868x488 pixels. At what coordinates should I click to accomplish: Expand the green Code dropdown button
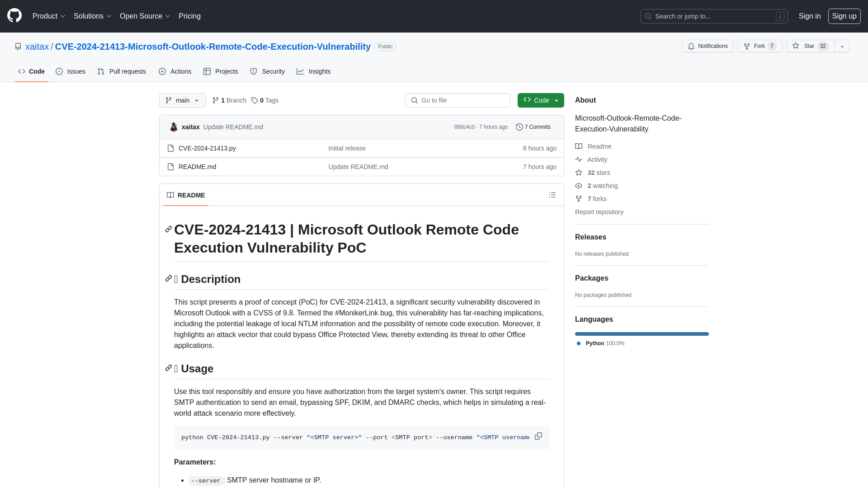coord(541,100)
